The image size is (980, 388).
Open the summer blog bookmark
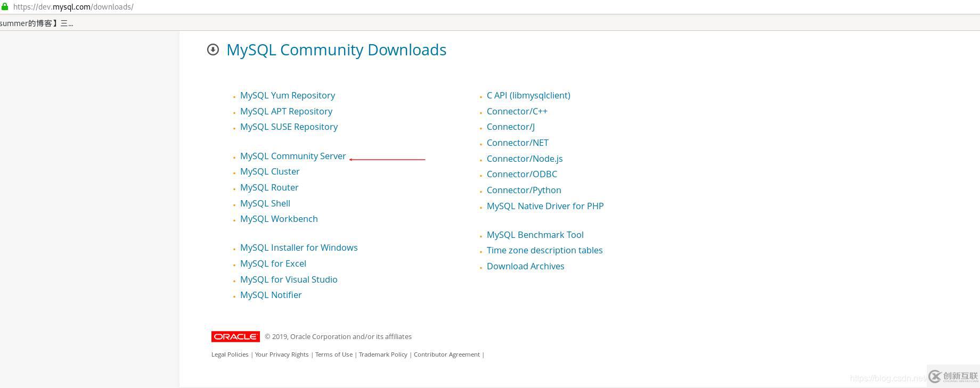[x=37, y=23]
